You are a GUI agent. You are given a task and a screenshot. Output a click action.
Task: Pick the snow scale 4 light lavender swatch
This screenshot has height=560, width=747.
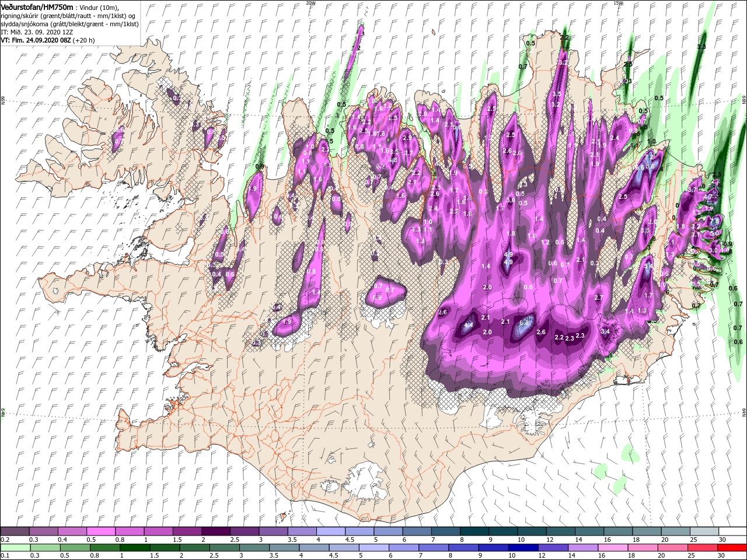[x=330, y=531]
